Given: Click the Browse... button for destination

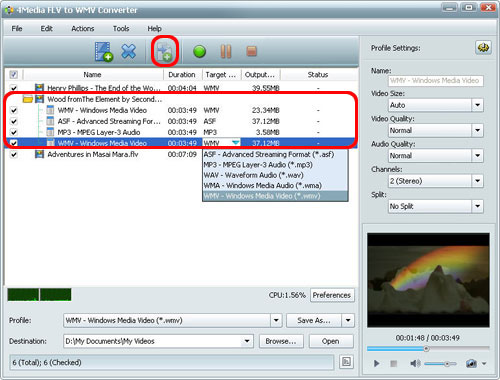Looking at the screenshot, I should click(x=281, y=341).
